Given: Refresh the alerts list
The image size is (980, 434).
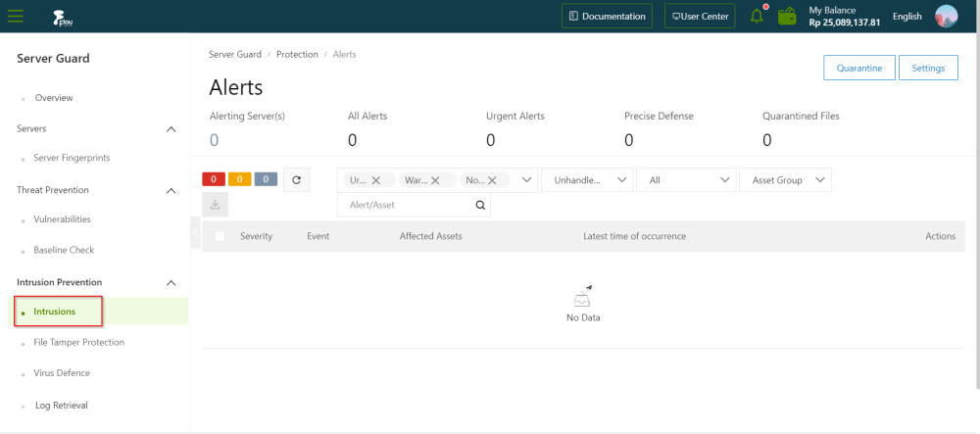Looking at the screenshot, I should [x=296, y=180].
